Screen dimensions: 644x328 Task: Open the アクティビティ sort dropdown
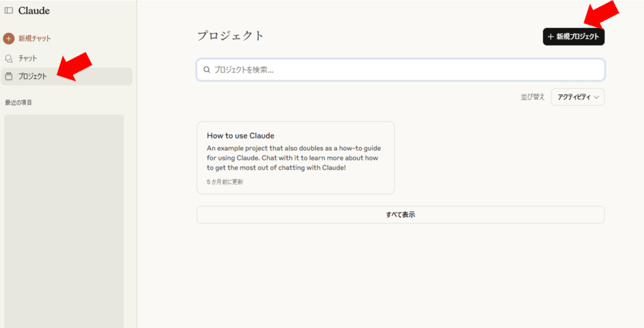pyautogui.click(x=577, y=97)
